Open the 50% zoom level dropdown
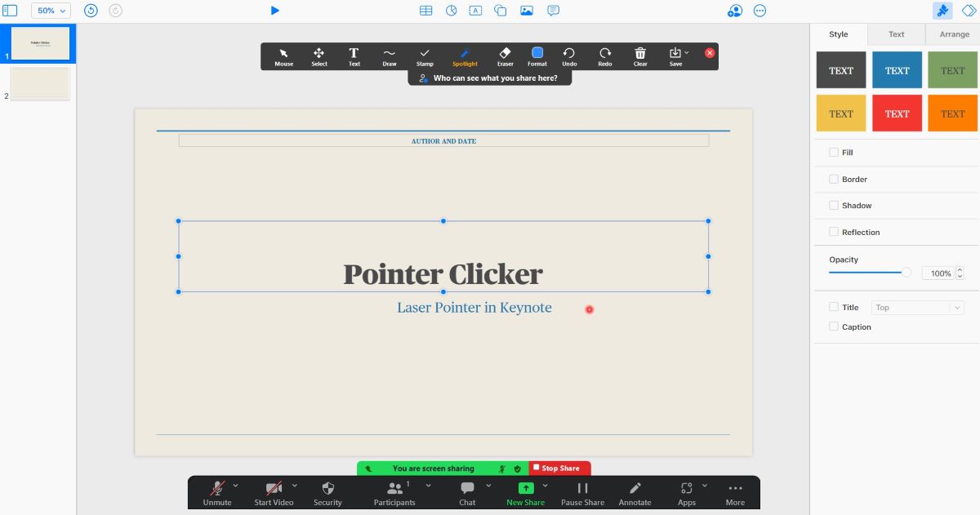Image resolution: width=980 pixels, height=515 pixels. click(50, 10)
